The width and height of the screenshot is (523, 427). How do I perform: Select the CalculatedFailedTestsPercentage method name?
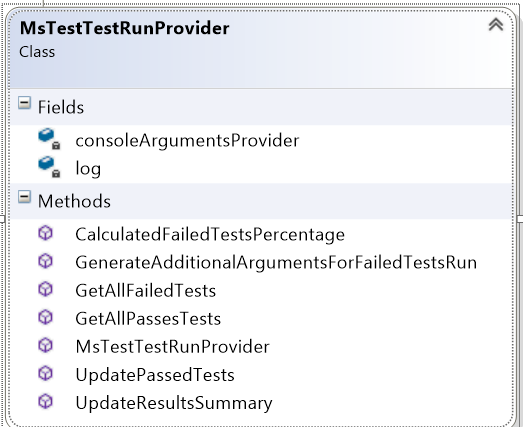pos(210,235)
